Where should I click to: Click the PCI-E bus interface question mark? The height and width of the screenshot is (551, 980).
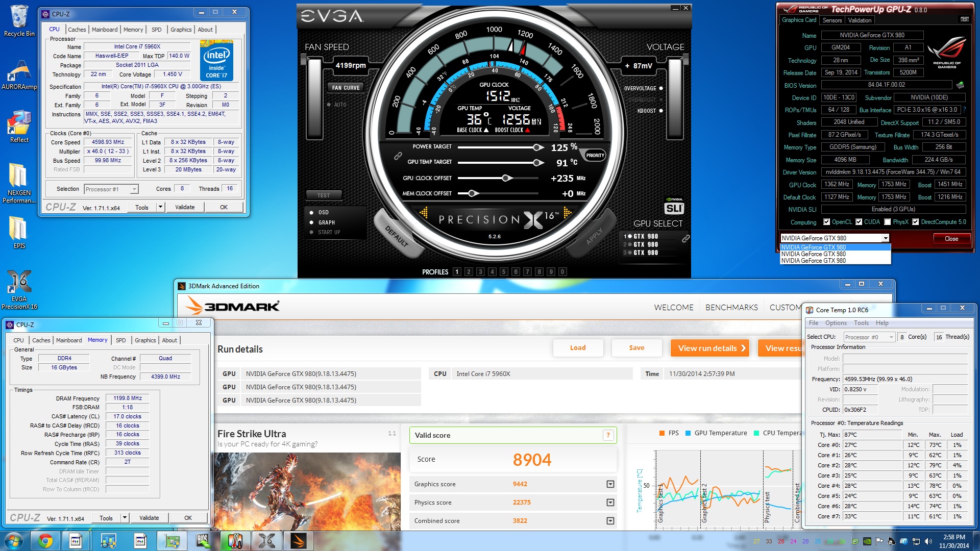point(965,110)
